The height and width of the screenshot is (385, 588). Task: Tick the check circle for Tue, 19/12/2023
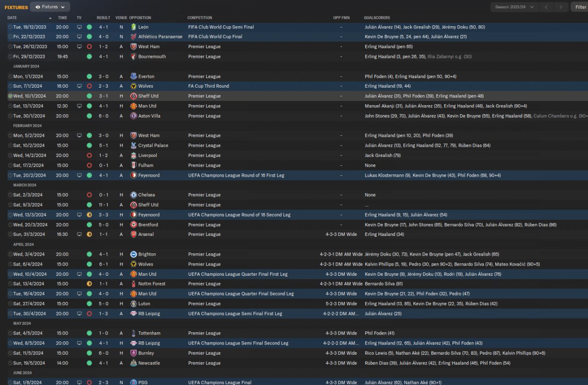[x=10, y=27]
